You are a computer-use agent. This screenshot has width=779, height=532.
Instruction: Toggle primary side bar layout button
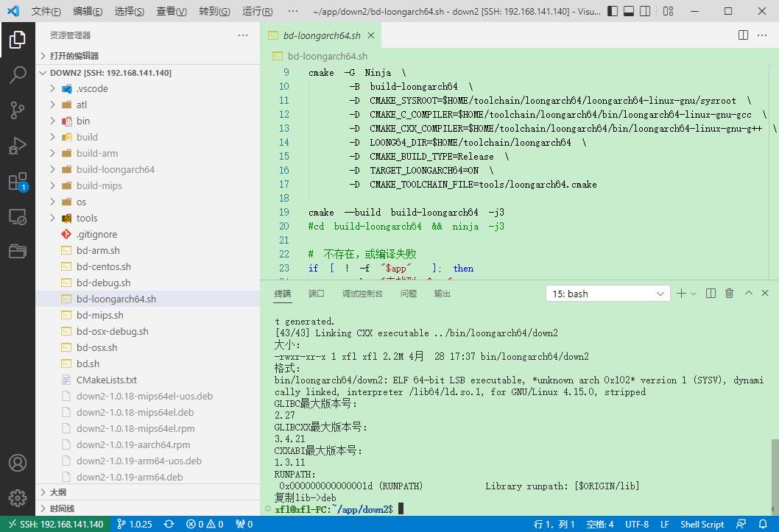[x=613, y=11]
